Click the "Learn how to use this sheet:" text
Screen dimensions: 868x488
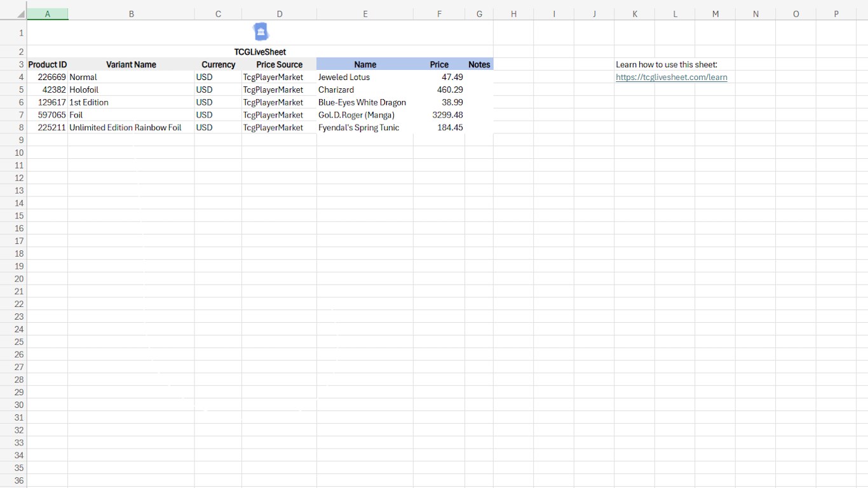[667, 64]
